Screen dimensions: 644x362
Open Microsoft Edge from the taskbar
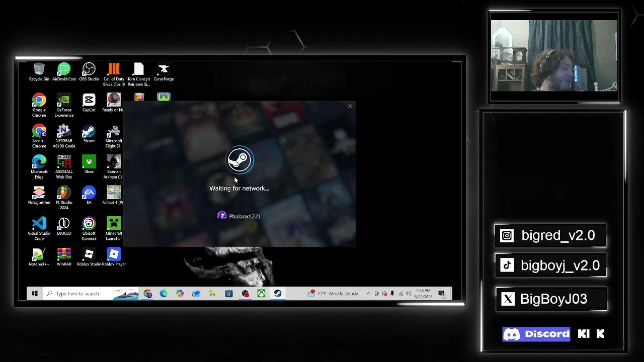coord(164,294)
